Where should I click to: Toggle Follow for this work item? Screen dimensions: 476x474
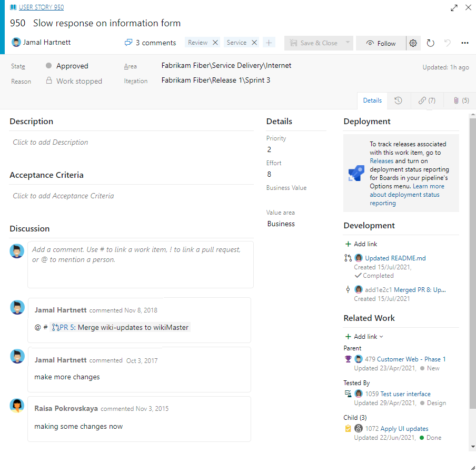[381, 43]
